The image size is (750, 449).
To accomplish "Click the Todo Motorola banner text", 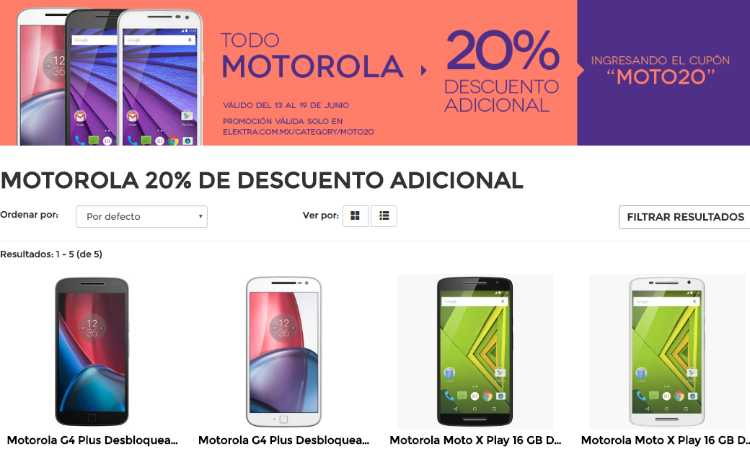I will (313, 56).
